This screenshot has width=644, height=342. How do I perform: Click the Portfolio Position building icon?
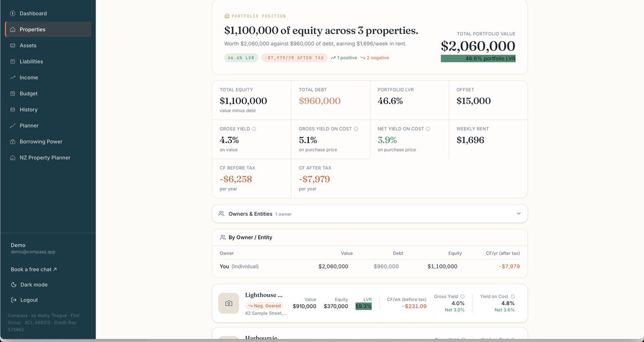[226, 16]
